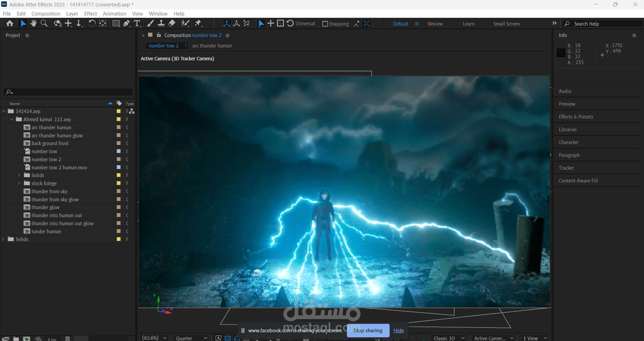Toggle transparency grid in viewer
The width and height of the screenshot is (644, 341).
point(228,338)
